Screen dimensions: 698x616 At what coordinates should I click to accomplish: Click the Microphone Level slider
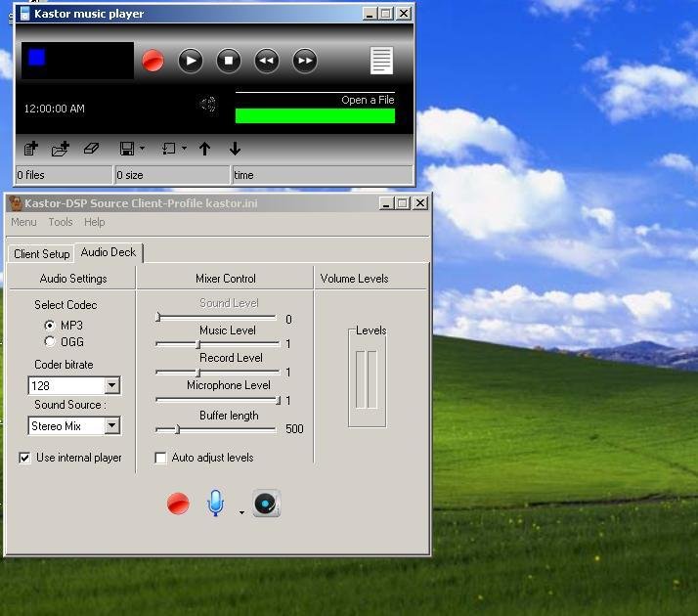(218, 400)
